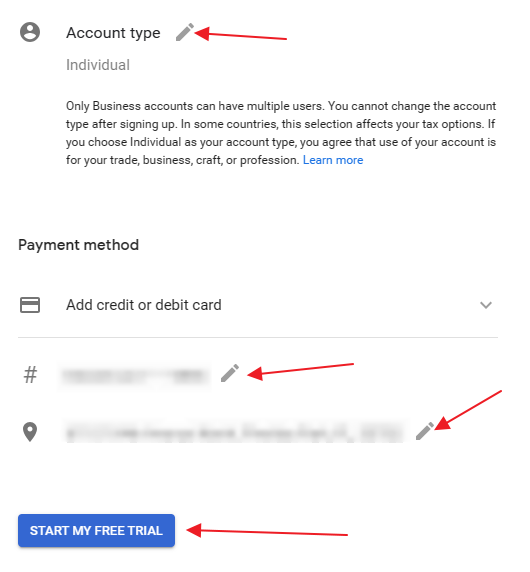Click the Payment method heading
Screen dimensions: 530x572
[78, 245]
